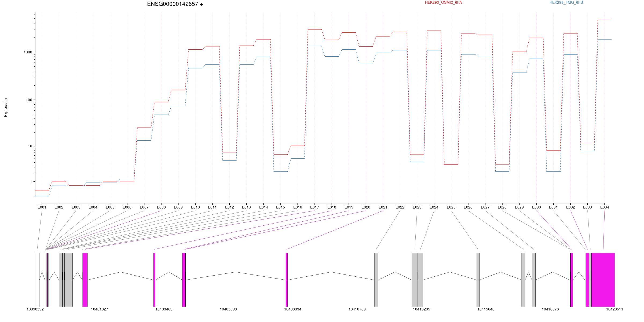This screenshot has width=644, height=322.
Task: Click the 1000 y-axis tick label
Action: 28,52
